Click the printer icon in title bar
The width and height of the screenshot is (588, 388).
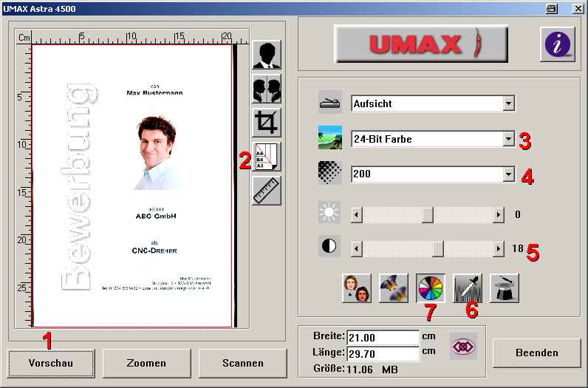(x=552, y=8)
